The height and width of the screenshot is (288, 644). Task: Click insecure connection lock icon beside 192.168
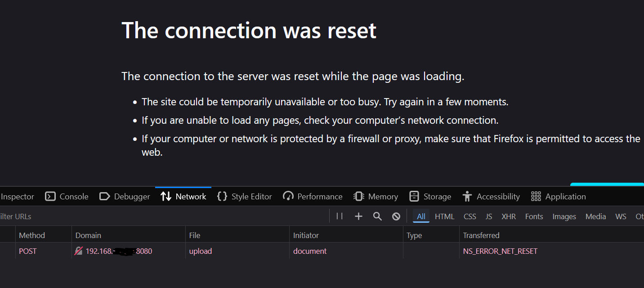tap(79, 251)
